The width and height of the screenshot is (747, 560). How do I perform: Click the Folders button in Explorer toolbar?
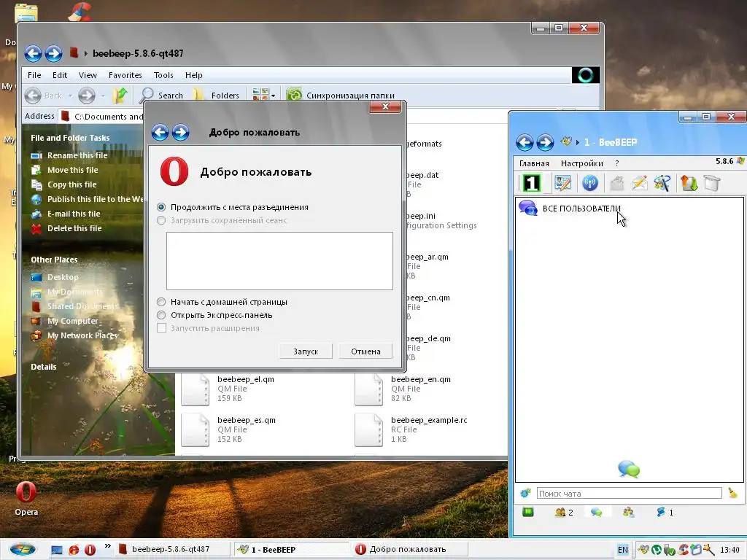click(x=217, y=96)
